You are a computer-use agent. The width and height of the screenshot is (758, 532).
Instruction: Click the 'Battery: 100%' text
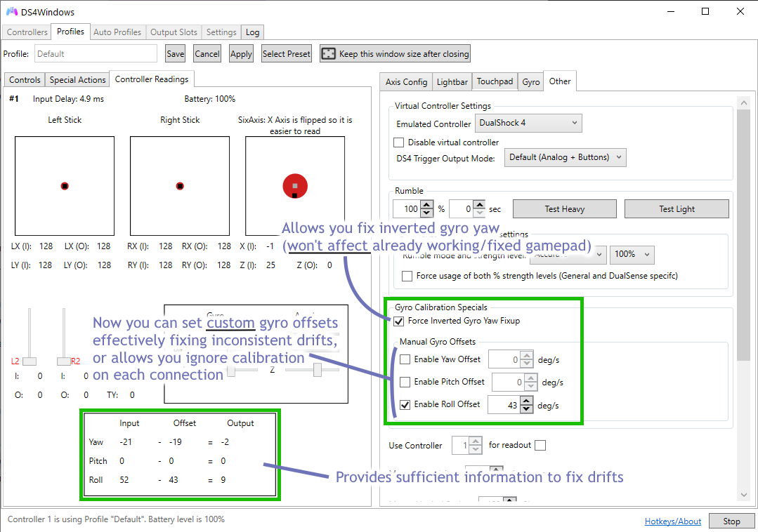coord(210,99)
